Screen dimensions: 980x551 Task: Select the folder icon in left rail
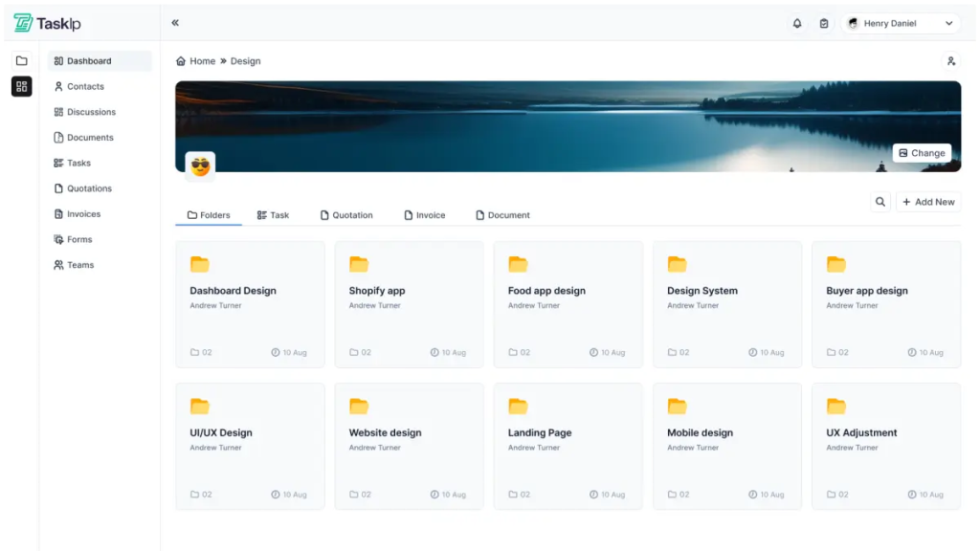(x=22, y=61)
